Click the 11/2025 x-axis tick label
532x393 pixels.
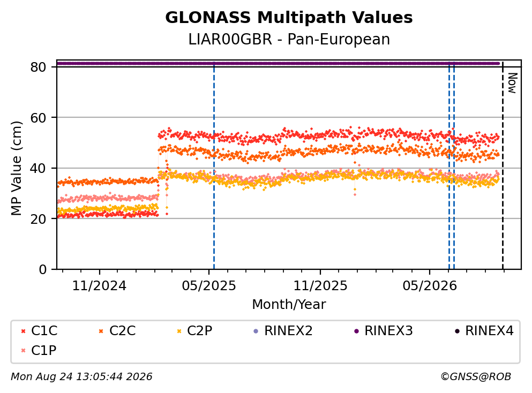pos(320,286)
